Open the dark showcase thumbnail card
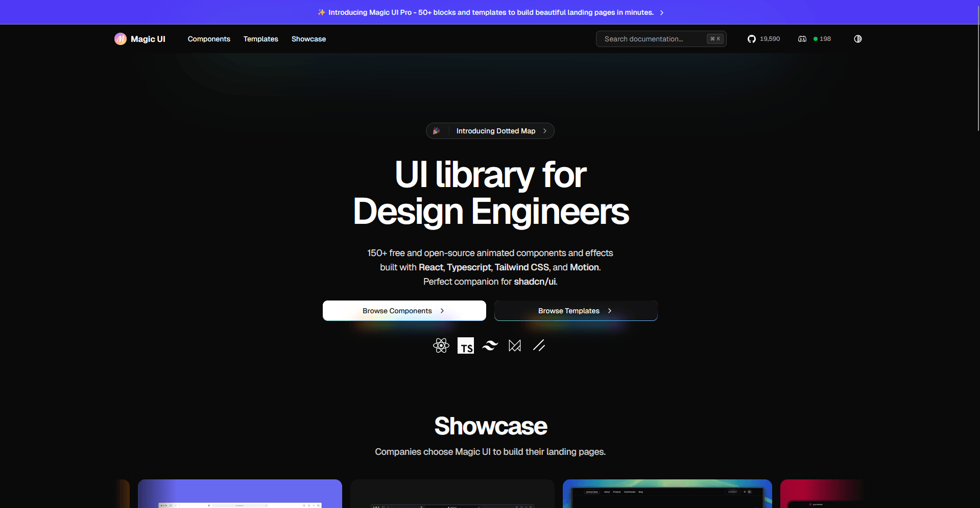The width and height of the screenshot is (980, 508). point(452,494)
